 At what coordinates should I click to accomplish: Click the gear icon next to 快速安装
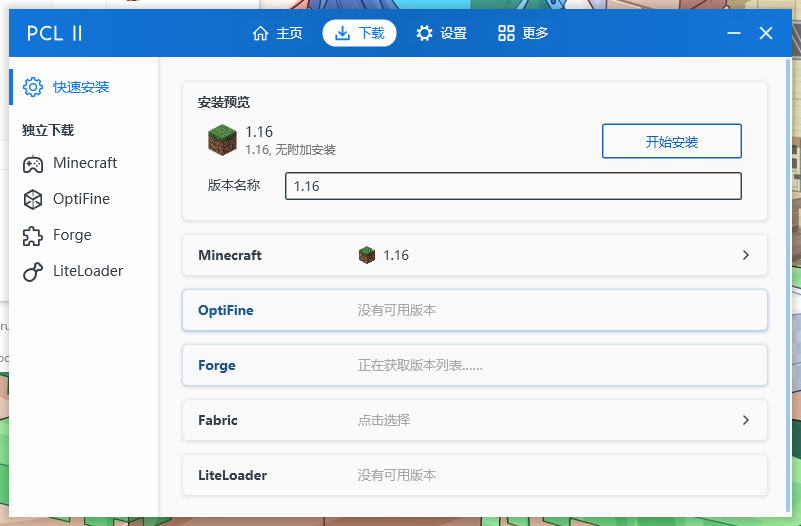(x=33, y=87)
